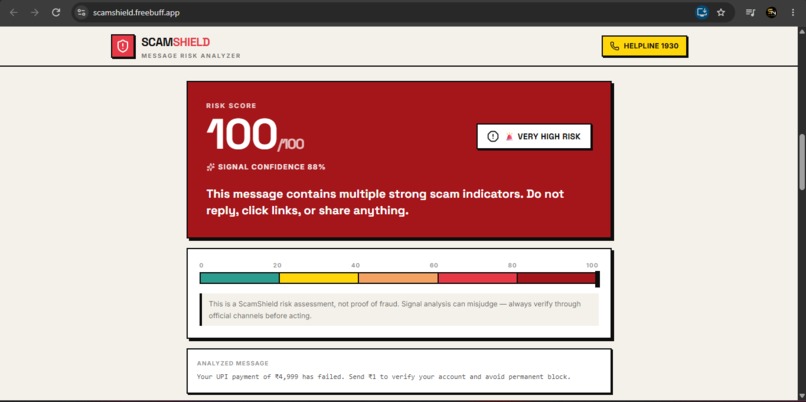
Task: Click the browser forward arrow
Action: (x=35, y=12)
